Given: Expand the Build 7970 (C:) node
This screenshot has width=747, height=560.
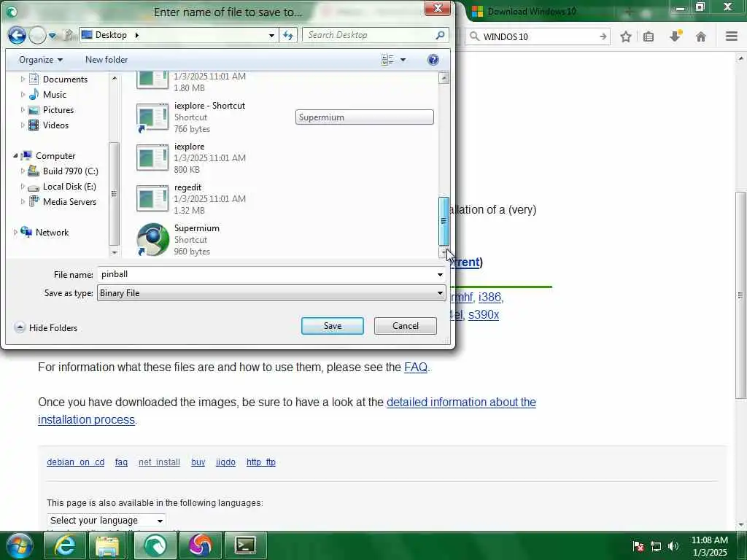Looking at the screenshot, I should coord(23,171).
